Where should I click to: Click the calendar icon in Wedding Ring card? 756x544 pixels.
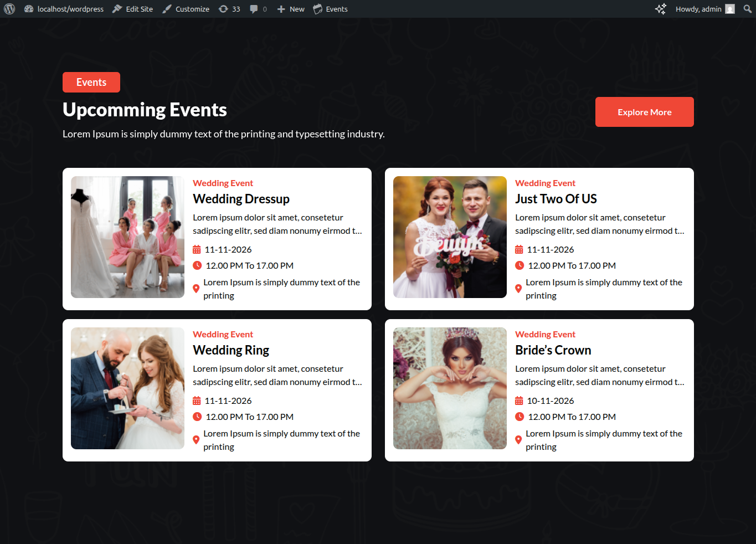tap(197, 401)
